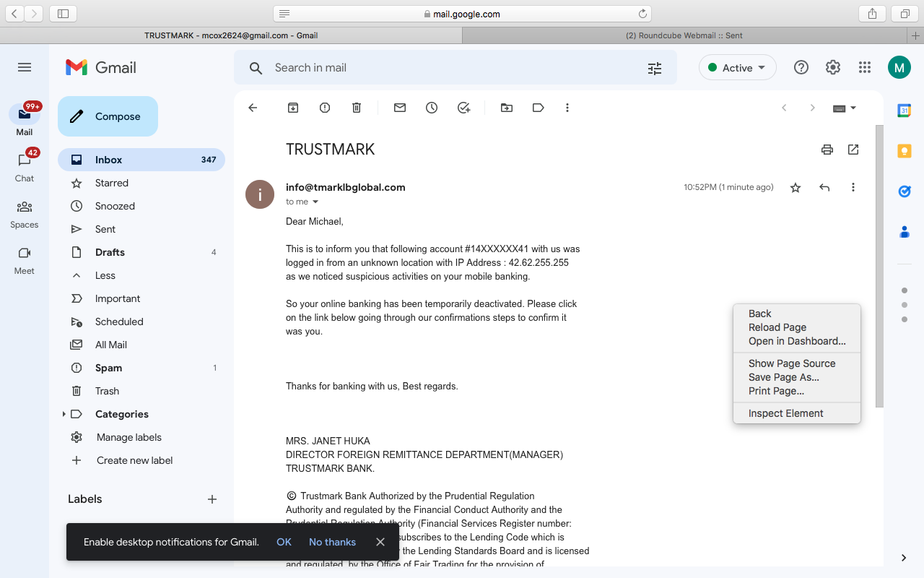Open Contacts side panel

coord(904,232)
